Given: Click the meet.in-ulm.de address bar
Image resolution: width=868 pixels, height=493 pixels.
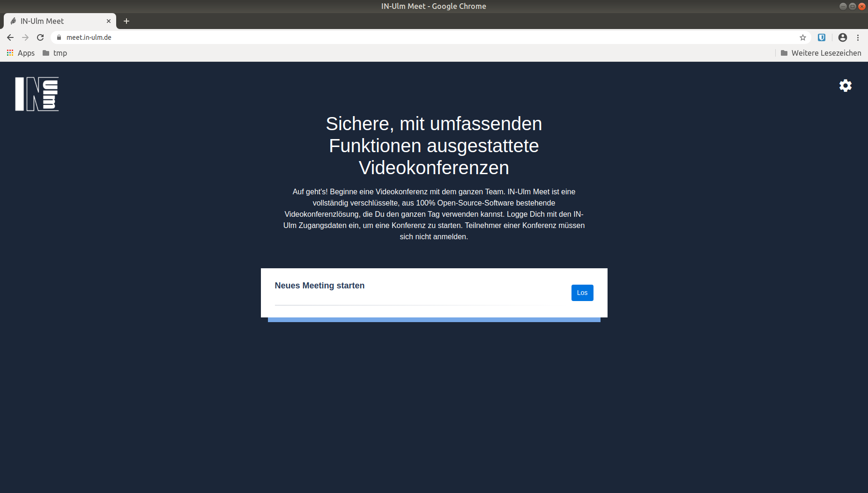Looking at the screenshot, I should pyautogui.click(x=431, y=37).
